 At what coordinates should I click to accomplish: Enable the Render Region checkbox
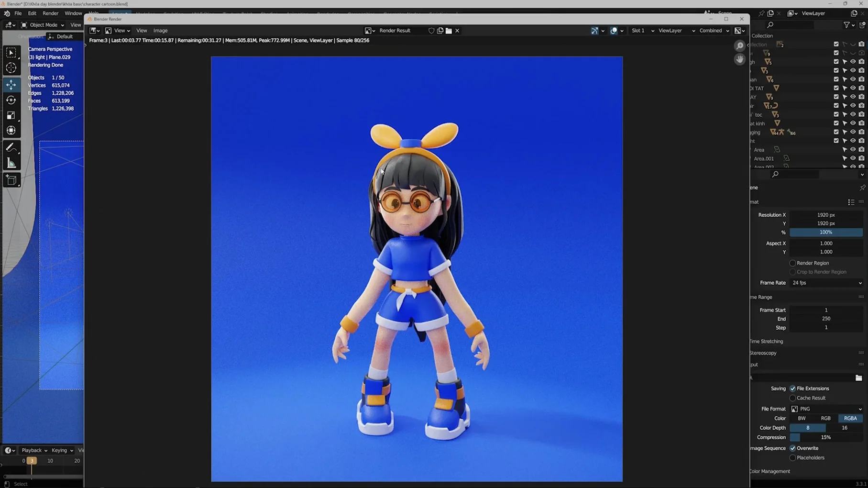click(792, 263)
